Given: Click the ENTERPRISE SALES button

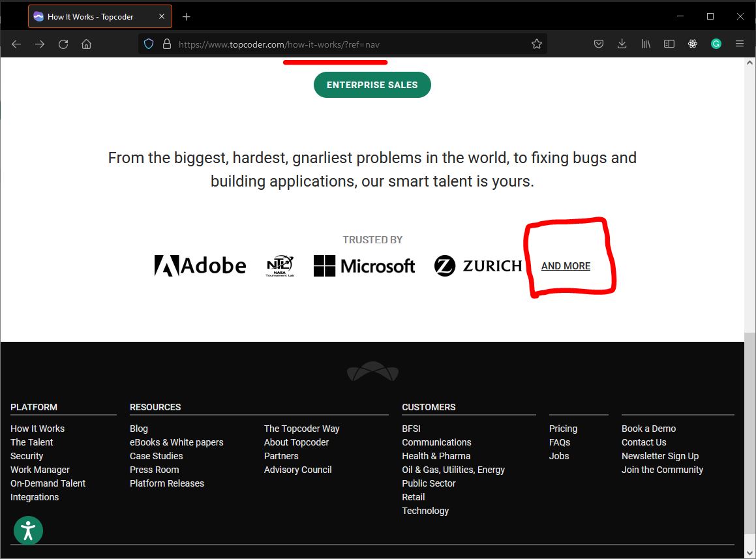Looking at the screenshot, I should point(372,85).
